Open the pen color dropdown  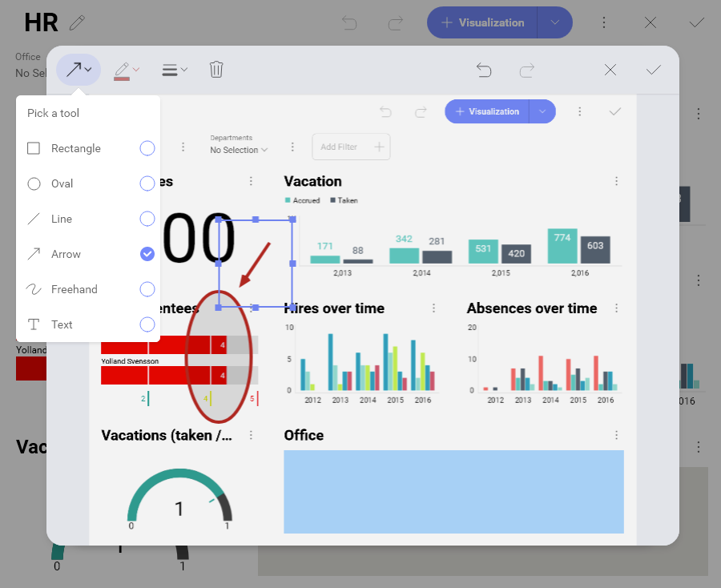pos(127,70)
